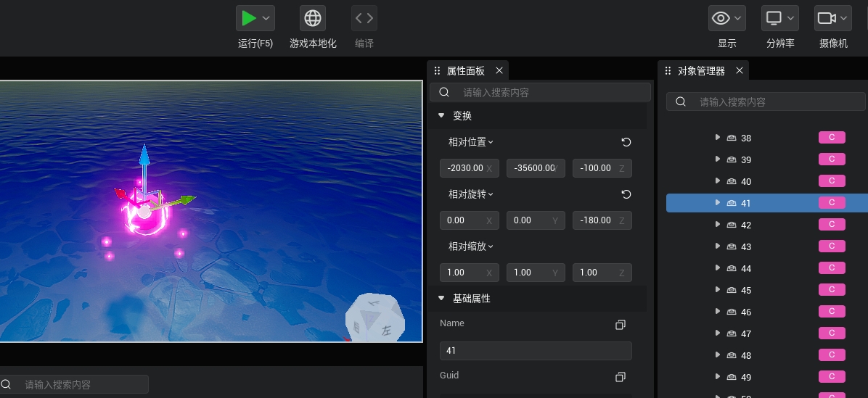Reset relative position with the undo arrow
Screen dimensions: 868x398
tap(626, 142)
